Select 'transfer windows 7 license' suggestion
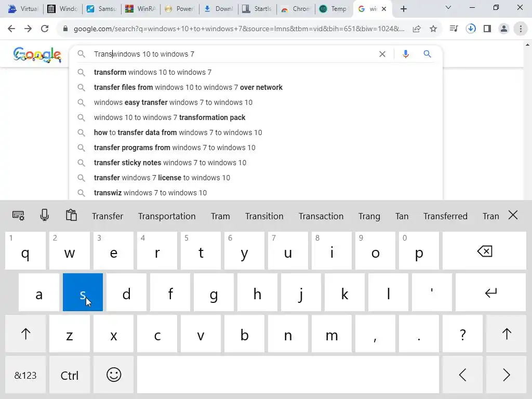This screenshot has height=399, width=532. 256,178
